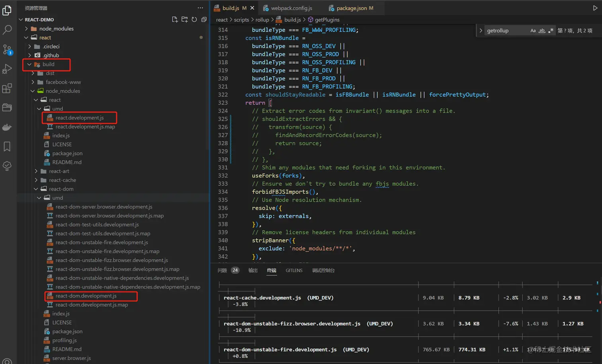Viewport: 602px width, 364px height.
Task: Toggle Match Whole Word in find widget
Action: tap(542, 31)
